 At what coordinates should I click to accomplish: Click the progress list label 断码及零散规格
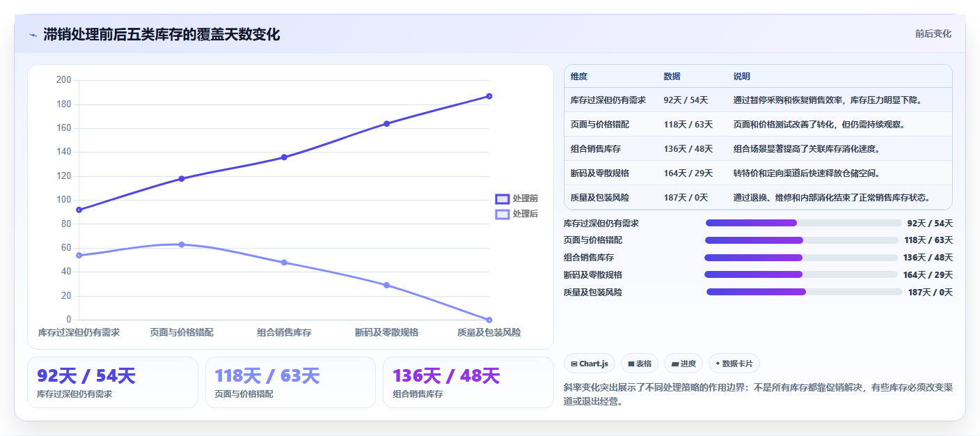(x=592, y=275)
